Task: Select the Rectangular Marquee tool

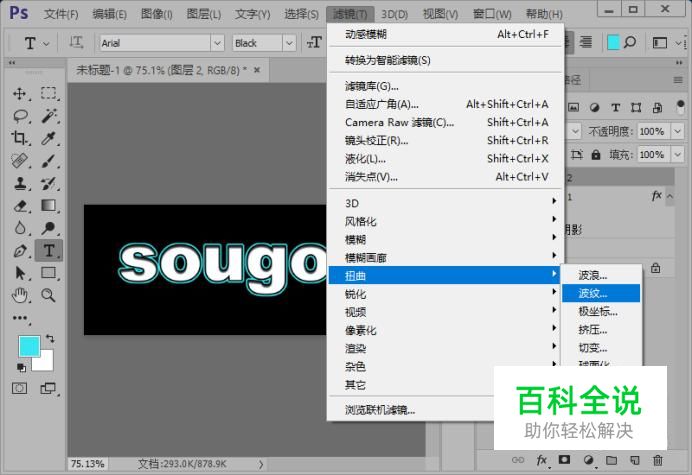Action: [x=49, y=93]
